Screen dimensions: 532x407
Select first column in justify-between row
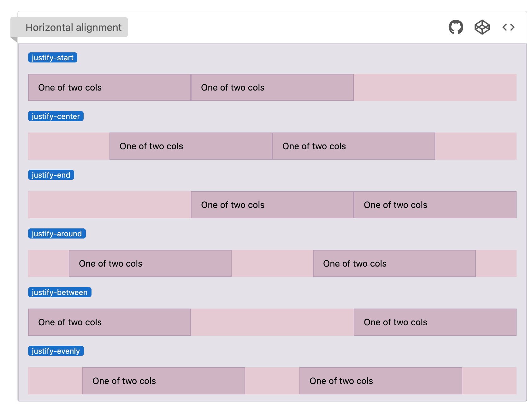pyautogui.click(x=109, y=322)
